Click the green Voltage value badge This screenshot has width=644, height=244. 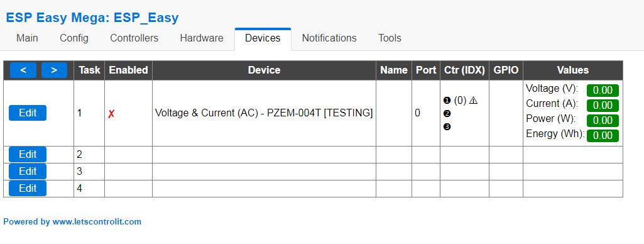pyautogui.click(x=603, y=91)
